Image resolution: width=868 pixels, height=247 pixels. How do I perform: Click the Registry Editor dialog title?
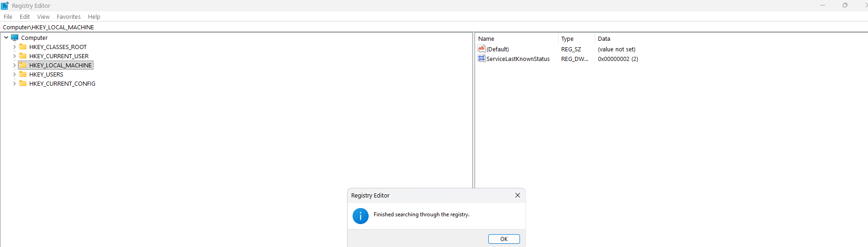[370, 195]
